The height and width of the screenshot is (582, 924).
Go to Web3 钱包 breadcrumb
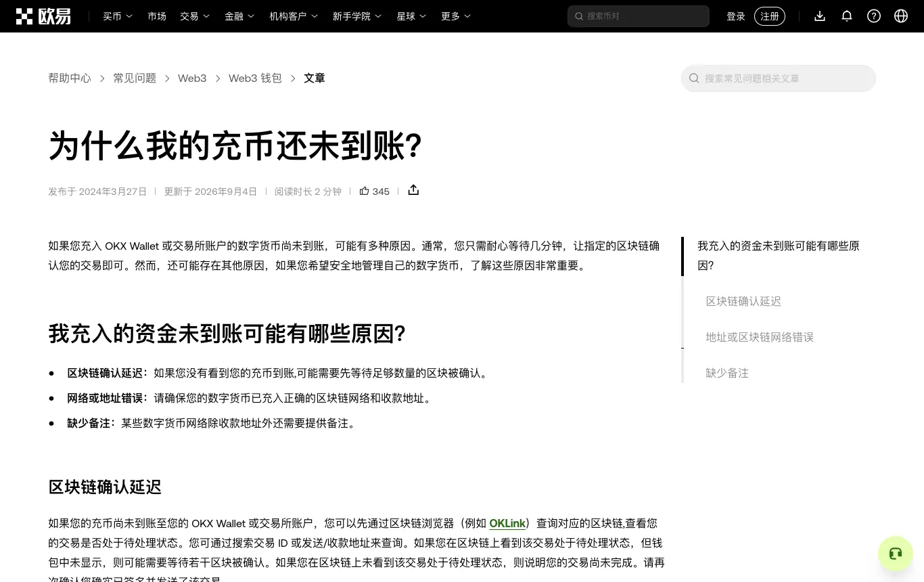pos(255,79)
